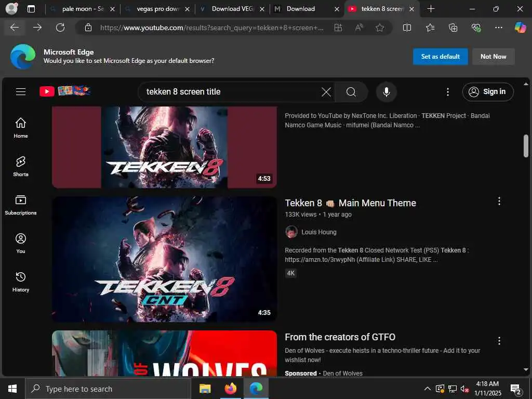
Task: Sign in to YouTube
Action: [487, 91]
